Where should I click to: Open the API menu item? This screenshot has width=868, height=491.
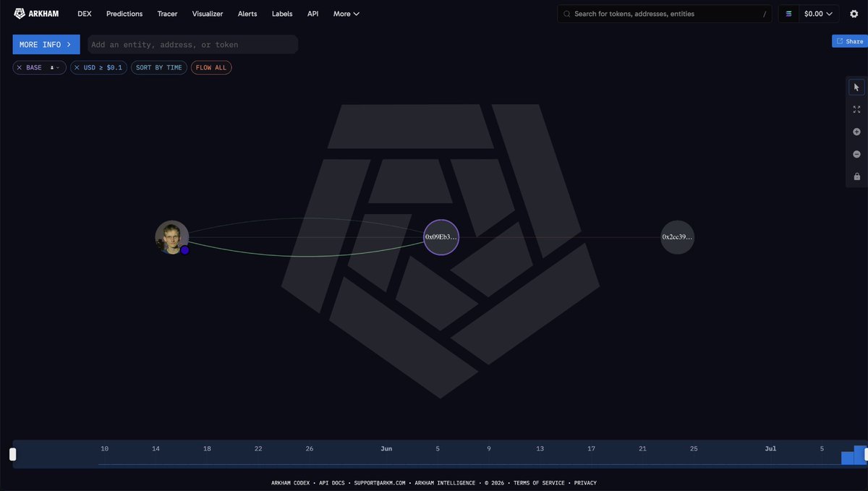click(312, 14)
